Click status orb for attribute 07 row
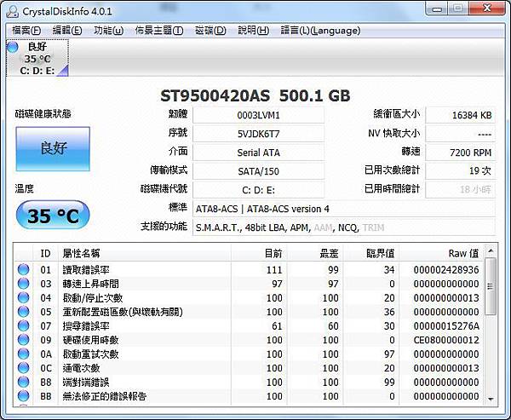511x420 pixels. click(23, 325)
